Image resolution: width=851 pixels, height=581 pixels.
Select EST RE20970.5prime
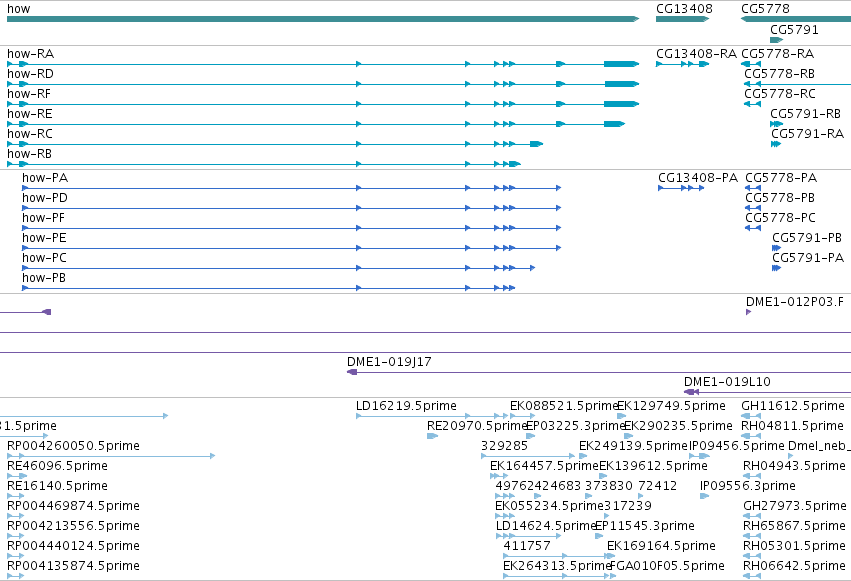click(477, 426)
